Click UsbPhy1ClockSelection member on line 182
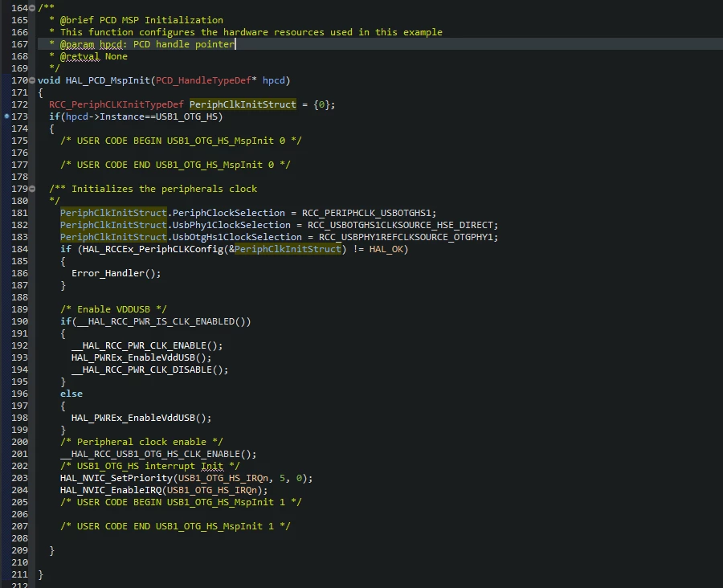Image resolution: width=723 pixels, height=588 pixels. (x=231, y=225)
